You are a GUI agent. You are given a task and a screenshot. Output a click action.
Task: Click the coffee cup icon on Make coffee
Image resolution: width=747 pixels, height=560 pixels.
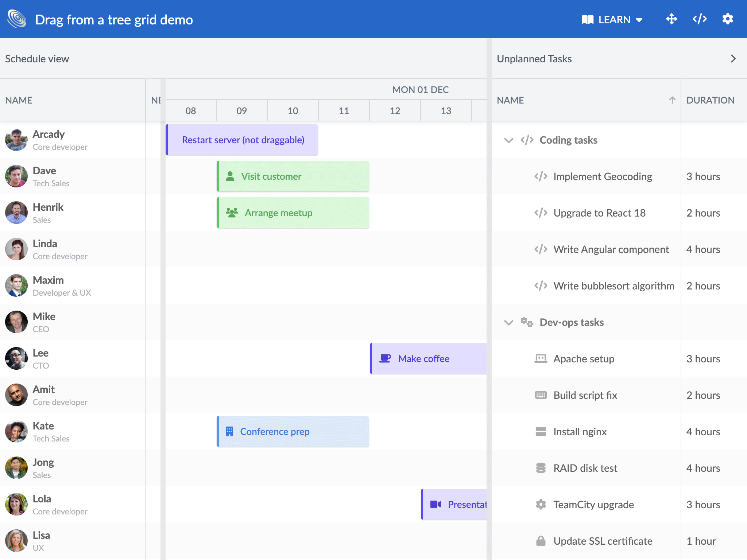pyautogui.click(x=384, y=358)
